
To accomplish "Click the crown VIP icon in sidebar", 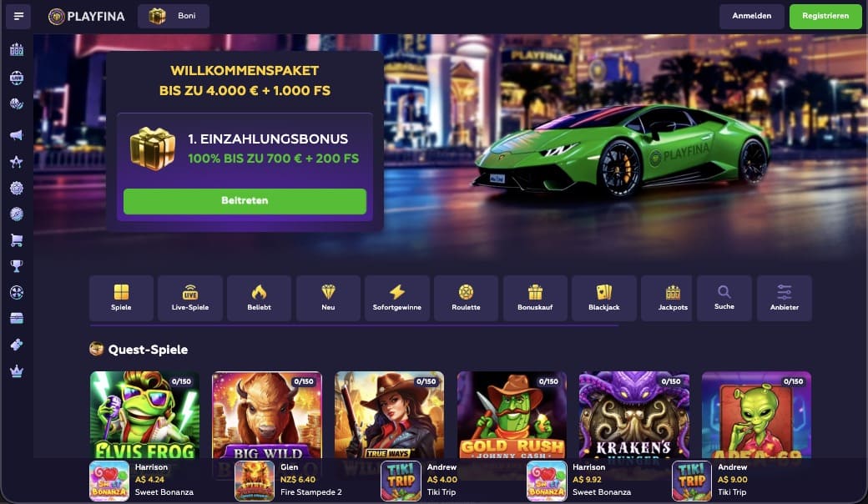I will [17, 371].
